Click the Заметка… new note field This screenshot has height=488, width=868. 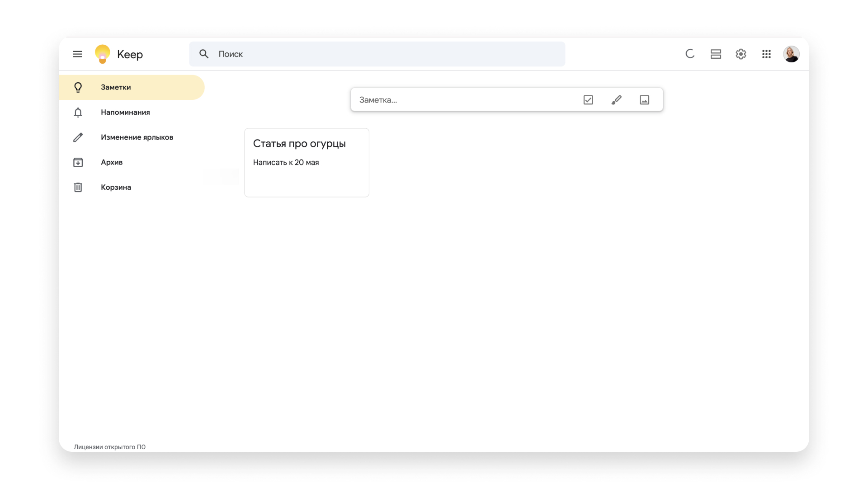[507, 100]
